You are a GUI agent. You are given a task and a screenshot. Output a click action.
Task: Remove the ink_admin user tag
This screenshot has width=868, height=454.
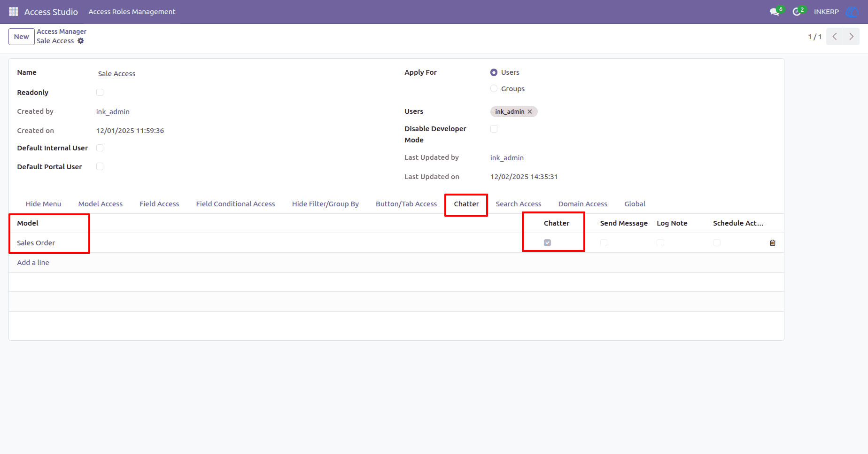pyautogui.click(x=530, y=112)
